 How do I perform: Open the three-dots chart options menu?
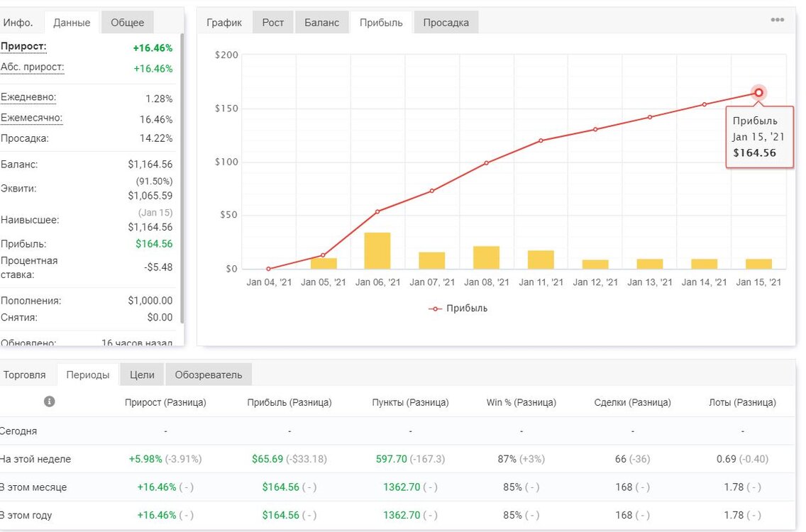click(777, 20)
